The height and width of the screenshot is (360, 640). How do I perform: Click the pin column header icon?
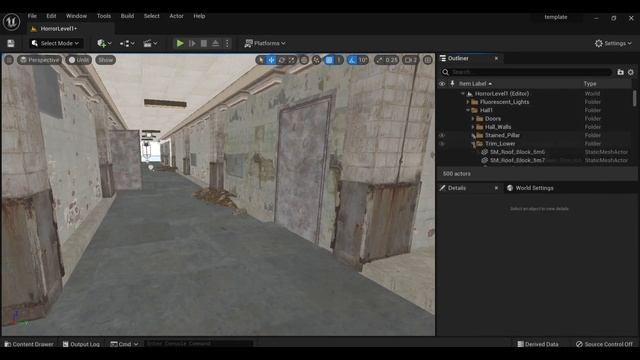click(x=452, y=84)
